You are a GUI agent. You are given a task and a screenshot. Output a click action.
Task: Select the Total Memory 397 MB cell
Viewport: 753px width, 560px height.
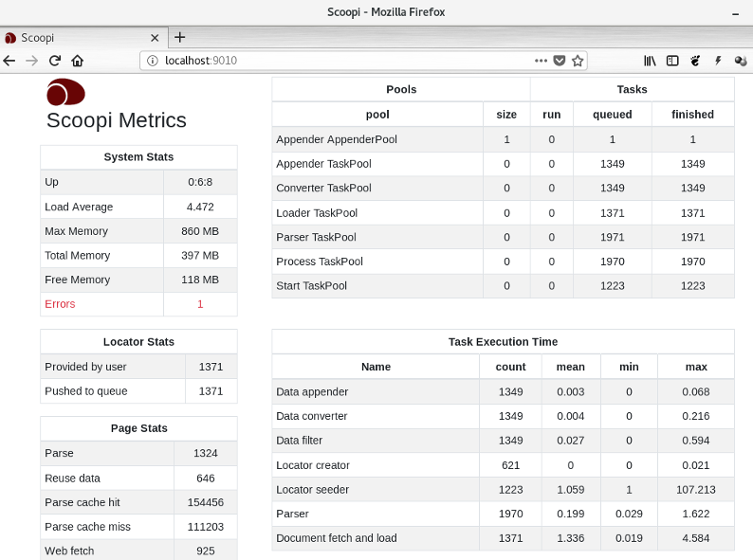[x=200, y=256]
